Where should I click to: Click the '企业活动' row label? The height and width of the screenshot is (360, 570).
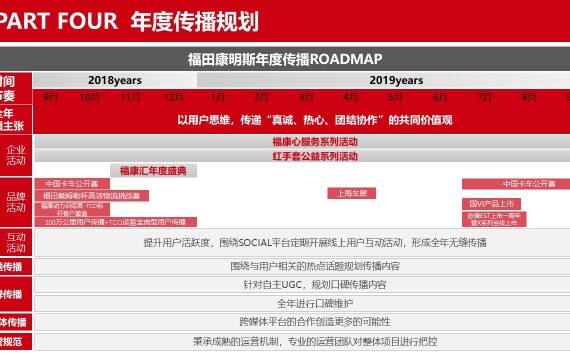point(16,155)
